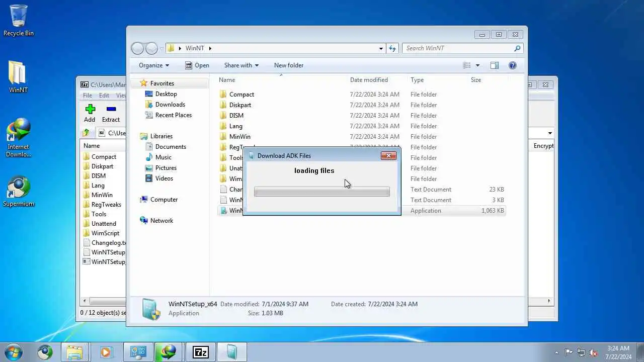Select RegTweaks in the 7-Zip list
Screen dimensions: 644x362
click(102, 205)
